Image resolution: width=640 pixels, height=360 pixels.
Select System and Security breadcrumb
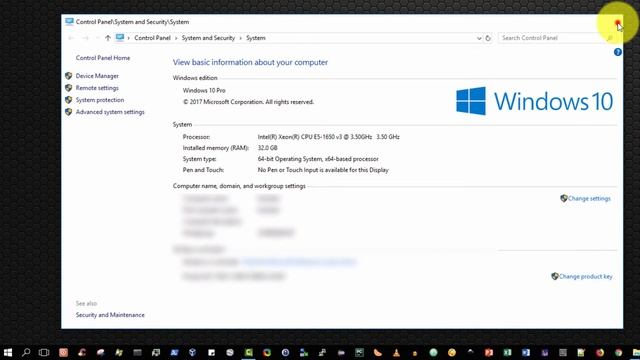pos(208,38)
